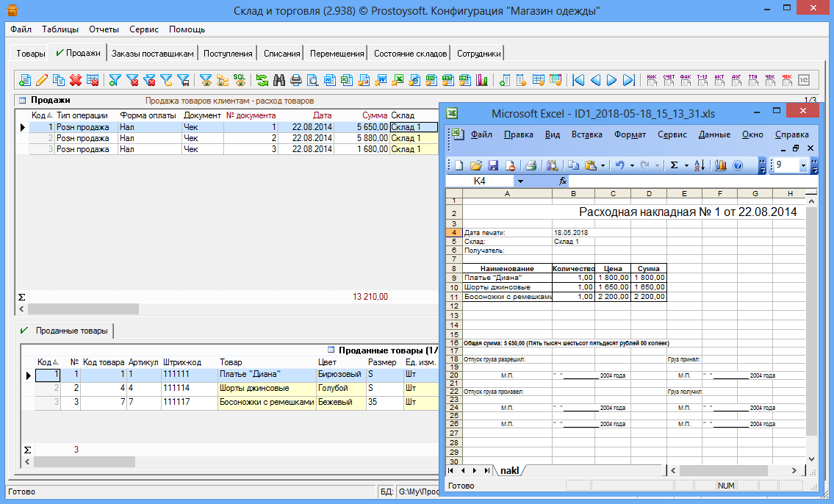834x504 pixels.
Task: Click the Save floppy icon in Excel
Action: tap(493, 165)
